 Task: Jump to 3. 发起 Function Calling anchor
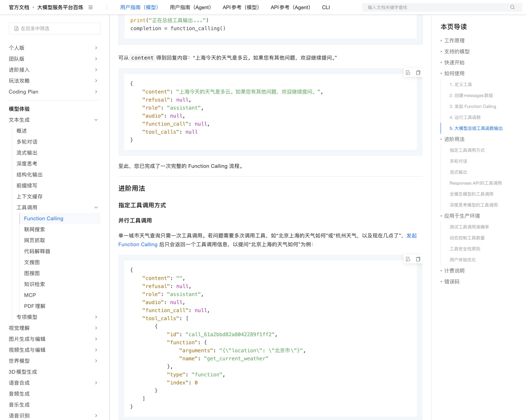pyautogui.click(x=473, y=106)
